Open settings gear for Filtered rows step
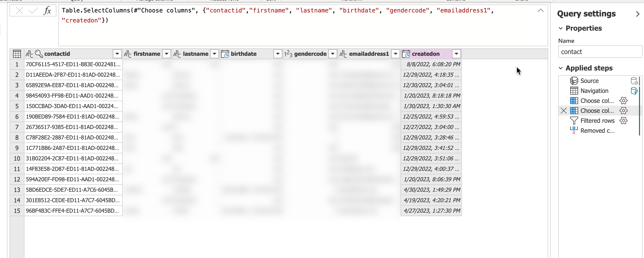This screenshot has width=644, height=258. (x=623, y=121)
